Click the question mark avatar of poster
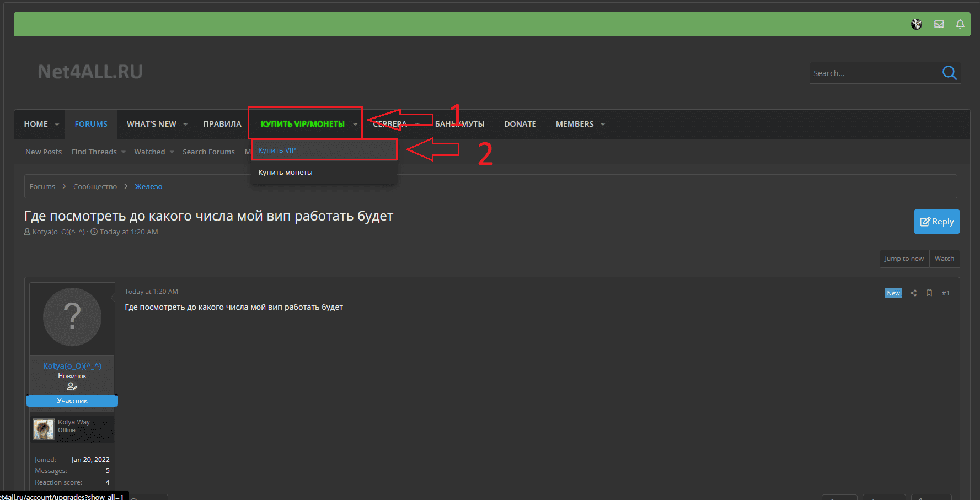Image resolution: width=980 pixels, height=500 pixels. click(72, 317)
